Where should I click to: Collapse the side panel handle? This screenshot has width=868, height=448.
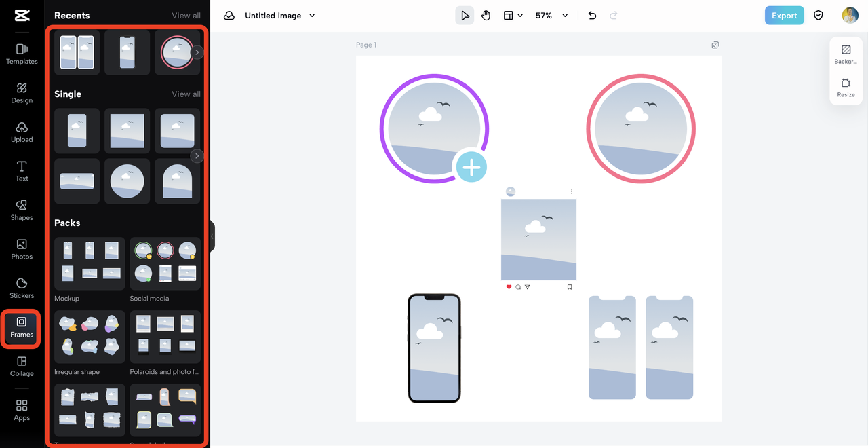tap(212, 236)
